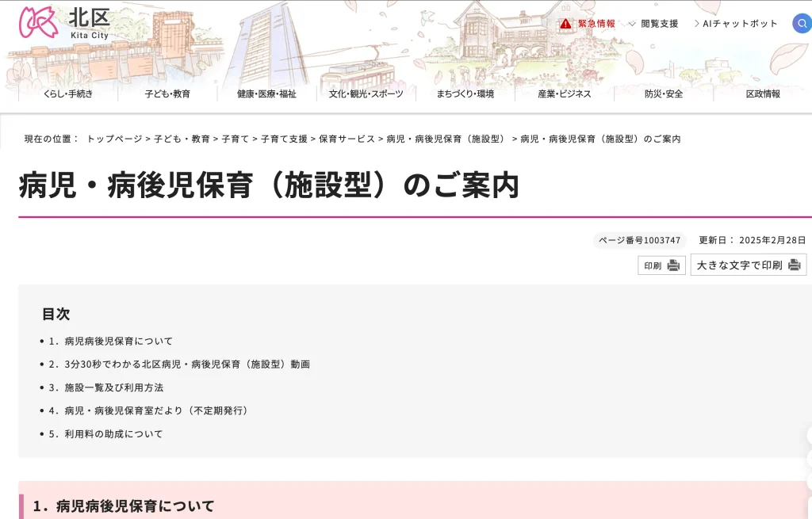Open the 健康・医療・福祉 menu

(266, 93)
